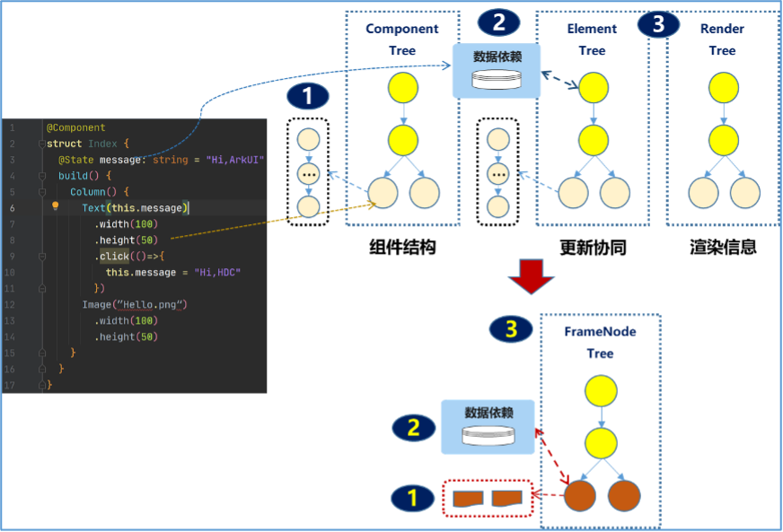Click the highlighted '.click' call on line 9
Image resolution: width=783 pixels, height=532 pixels.
tap(112, 257)
